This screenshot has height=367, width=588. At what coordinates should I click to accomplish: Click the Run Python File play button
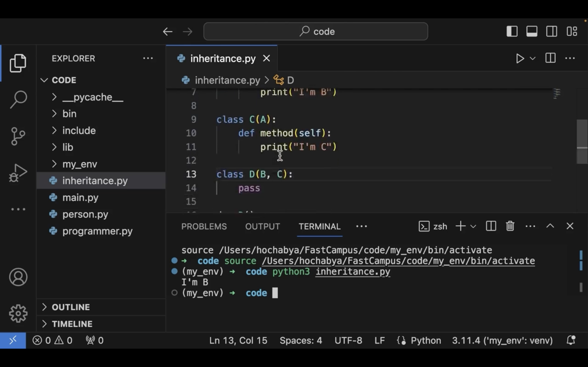pyautogui.click(x=519, y=59)
